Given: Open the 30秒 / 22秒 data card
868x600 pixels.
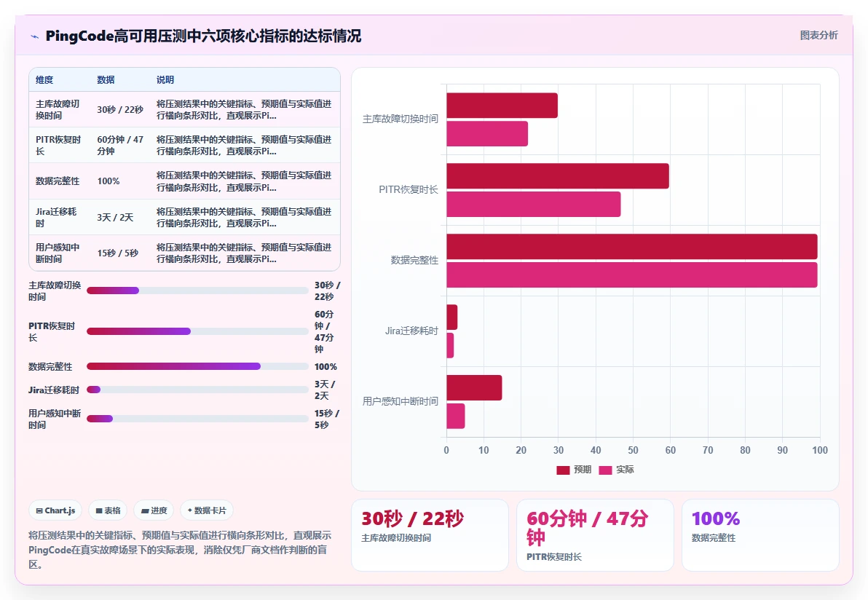Looking at the screenshot, I should click(x=430, y=535).
